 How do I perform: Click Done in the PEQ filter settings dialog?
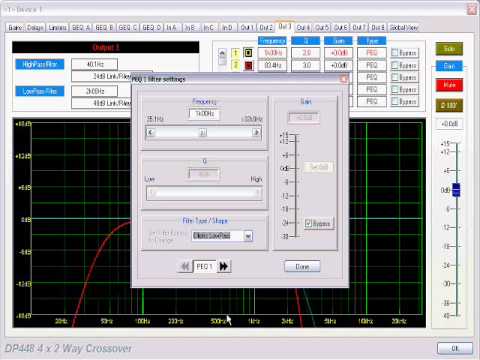coord(302,266)
